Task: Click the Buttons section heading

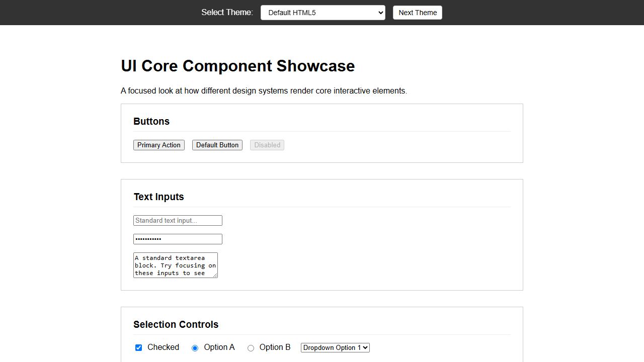Action: [151, 121]
